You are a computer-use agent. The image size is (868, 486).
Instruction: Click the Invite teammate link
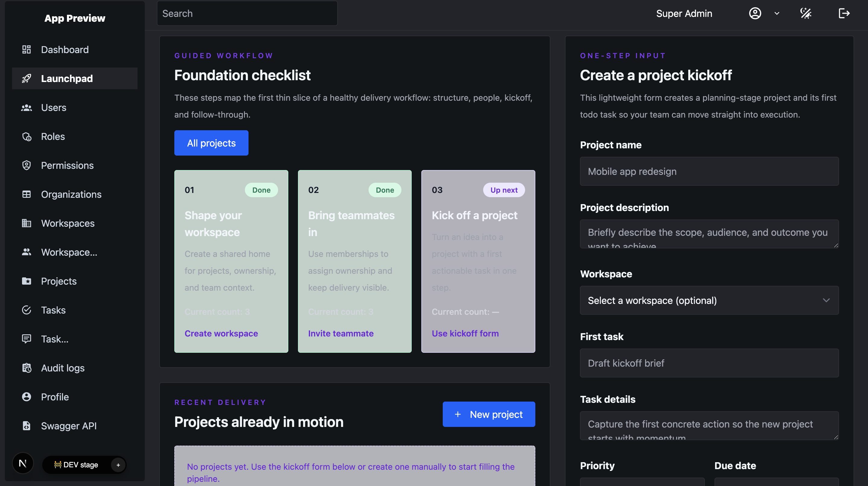[x=341, y=333]
